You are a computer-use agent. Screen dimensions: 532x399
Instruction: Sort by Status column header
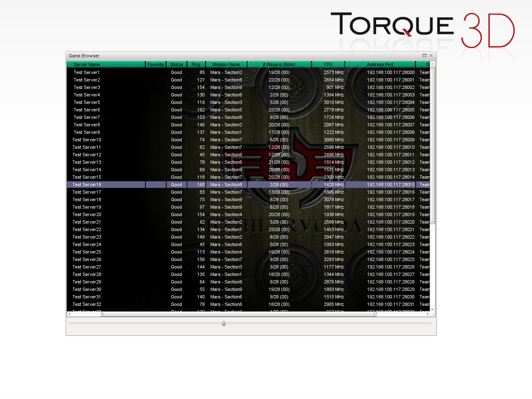click(x=176, y=64)
